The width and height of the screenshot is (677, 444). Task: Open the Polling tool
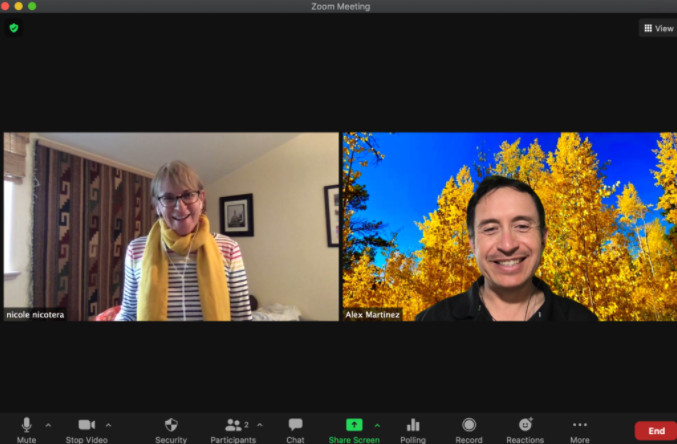413,430
